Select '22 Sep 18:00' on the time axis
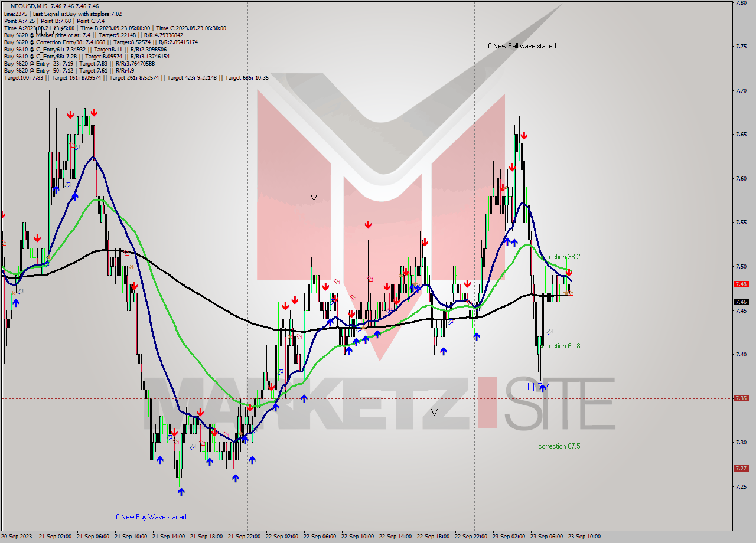 click(x=433, y=537)
